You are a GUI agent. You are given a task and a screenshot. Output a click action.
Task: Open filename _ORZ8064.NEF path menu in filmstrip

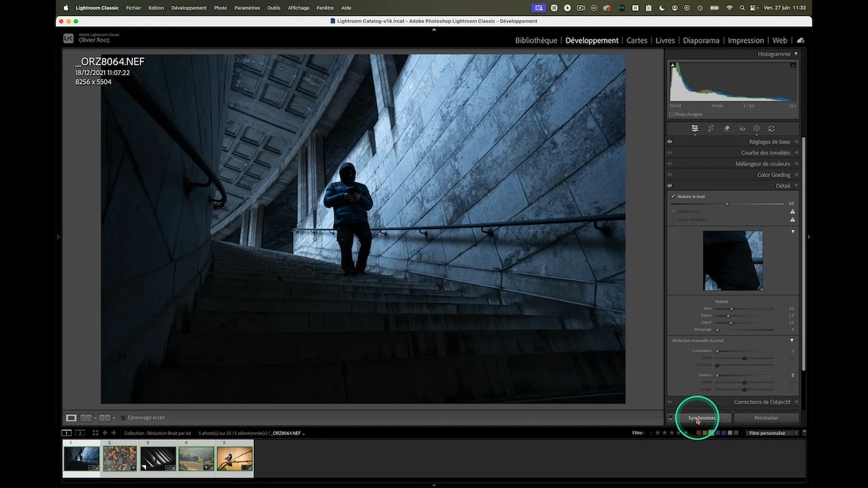coord(288,433)
